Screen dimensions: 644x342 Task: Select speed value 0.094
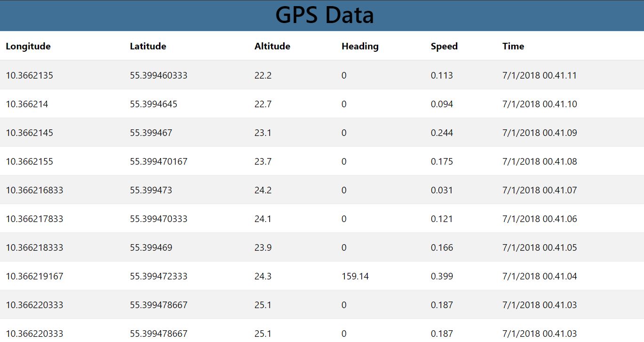(x=442, y=104)
